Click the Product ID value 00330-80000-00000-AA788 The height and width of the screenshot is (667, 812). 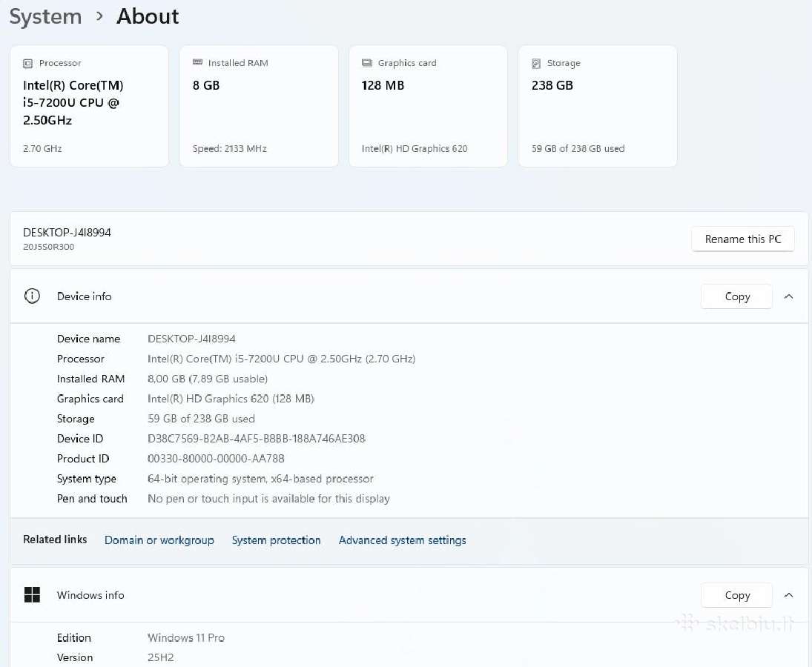pos(216,459)
